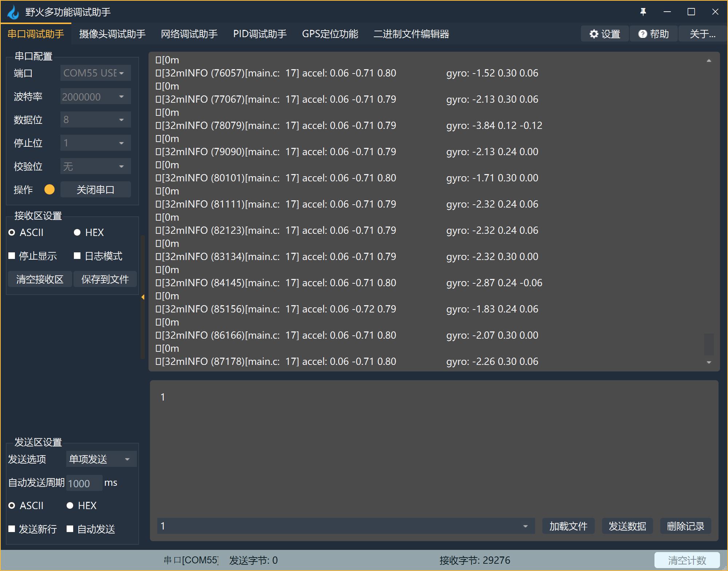Click the orange serial status indicator

tap(50, 189)
